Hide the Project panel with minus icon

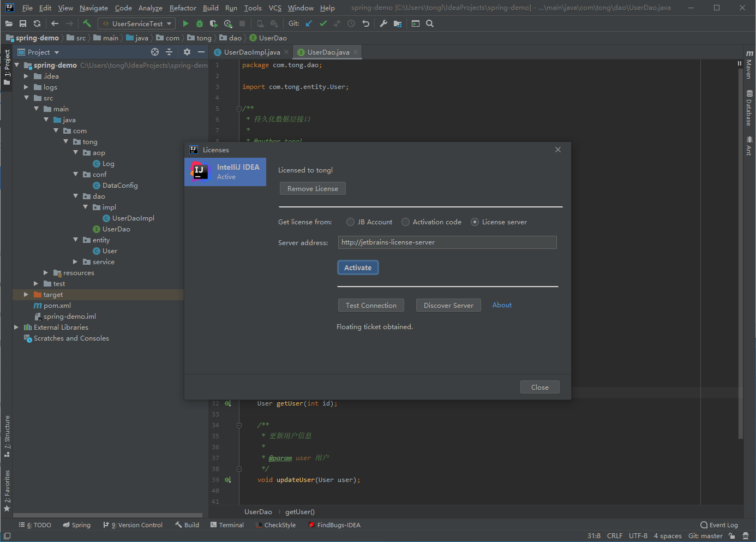point(201,52)
